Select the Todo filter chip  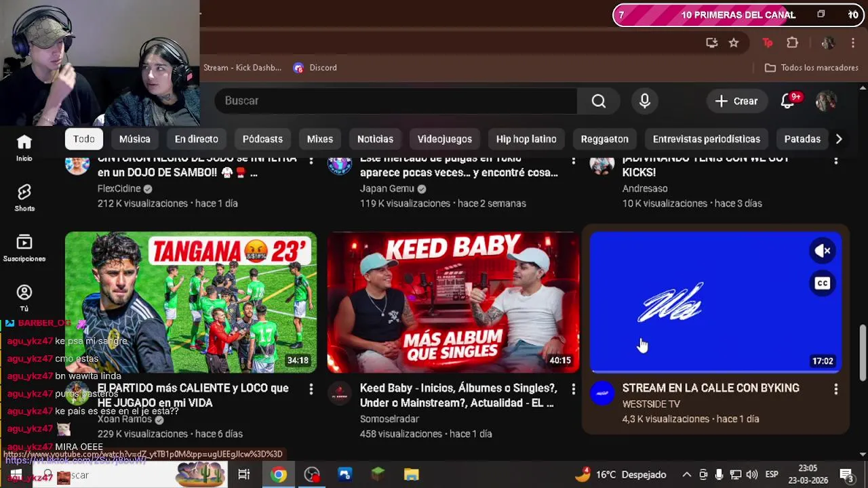pyautogui.click(x=84, y=139)
